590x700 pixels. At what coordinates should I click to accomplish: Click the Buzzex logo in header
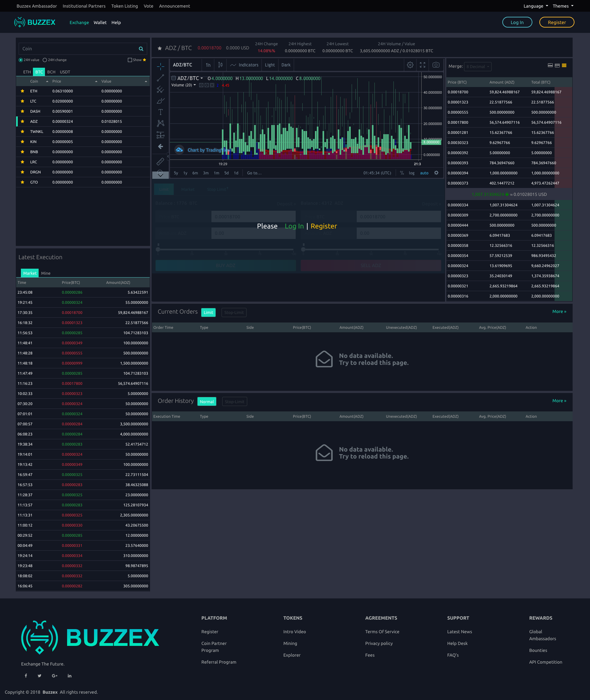pyautogui.click(x=35, y=22)
